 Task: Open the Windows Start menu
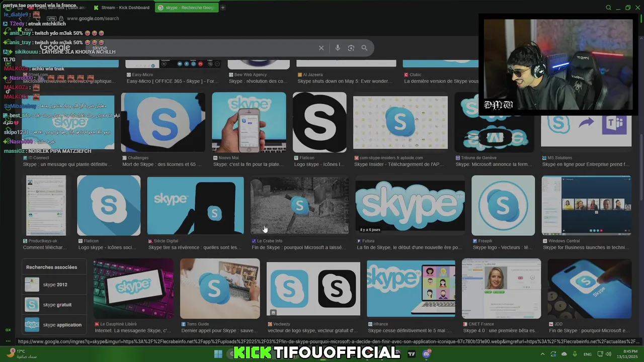(x=218, y=354)
